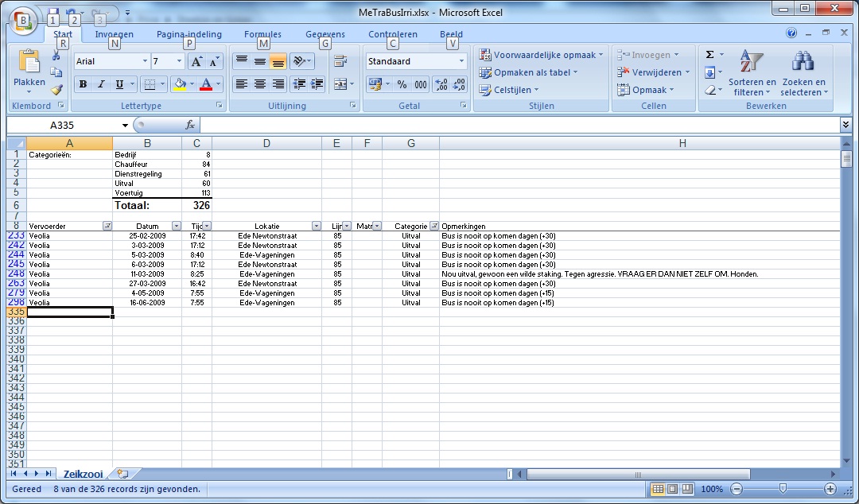Open Celstijlen gallery
Screen dimensions: 859x504
(509, 90)
